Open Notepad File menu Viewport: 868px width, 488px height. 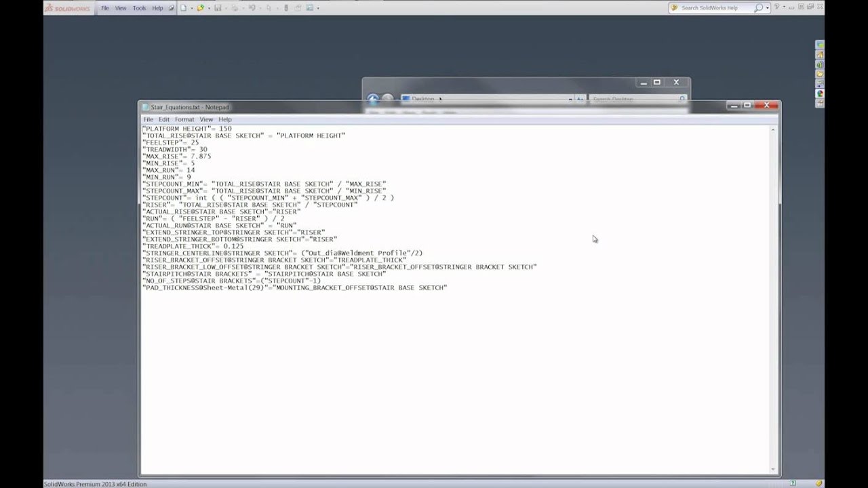coord(148,119)
